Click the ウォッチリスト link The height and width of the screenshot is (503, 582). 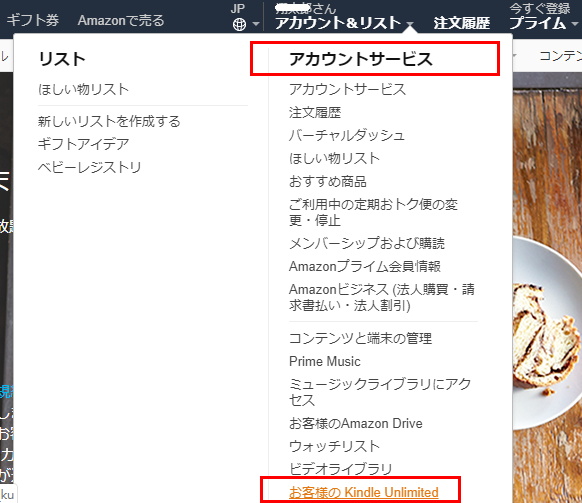coord(334,446)
